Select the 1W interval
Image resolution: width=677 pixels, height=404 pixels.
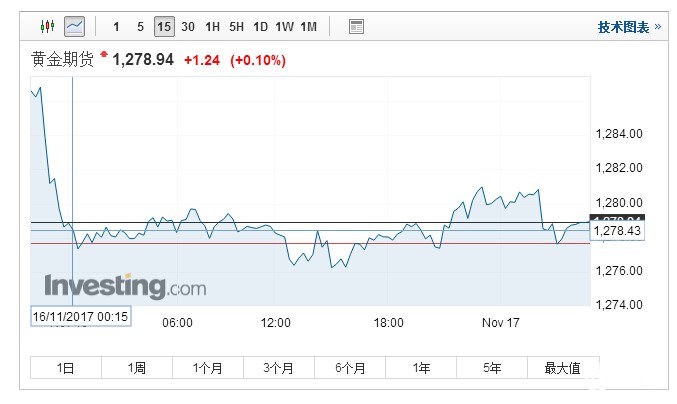(x=284, y=26)
